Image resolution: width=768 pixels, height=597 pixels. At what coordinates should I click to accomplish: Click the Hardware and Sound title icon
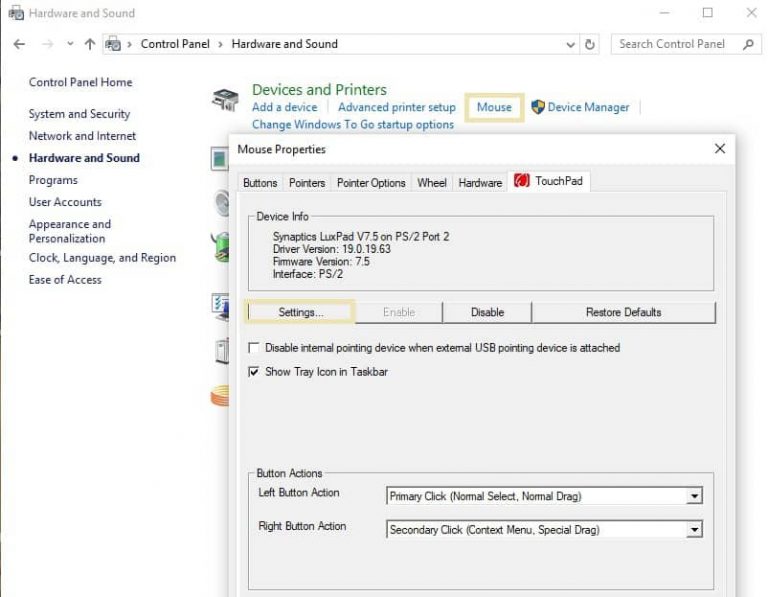coord(16,13)
